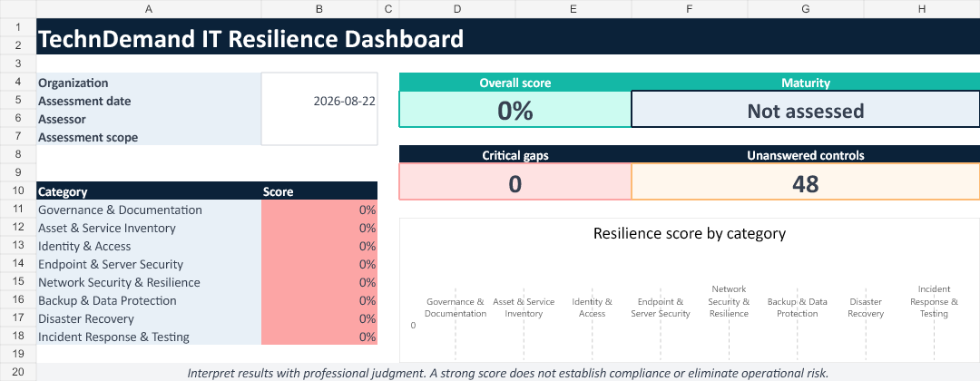Select row 10 header
980x381 pixels.
[x=18, y=191]
